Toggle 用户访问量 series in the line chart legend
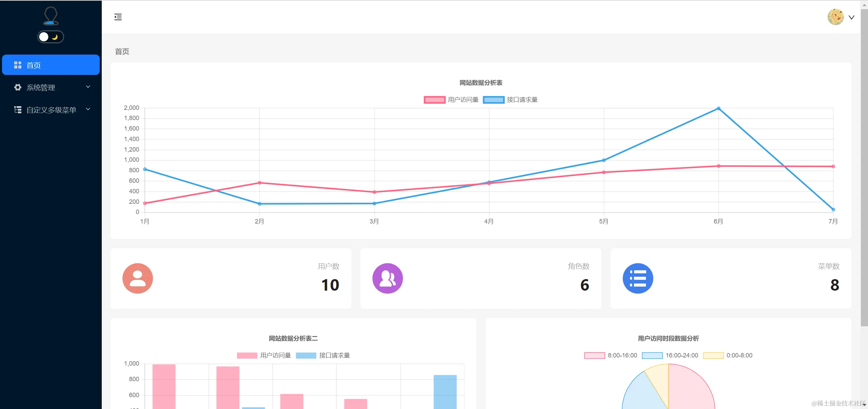This screenshot has width=868, height=409. tap(451, 99)
